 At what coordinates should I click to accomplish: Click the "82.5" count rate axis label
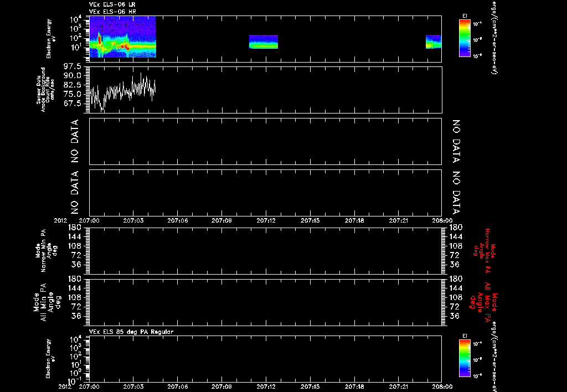[x=73, y=85]
